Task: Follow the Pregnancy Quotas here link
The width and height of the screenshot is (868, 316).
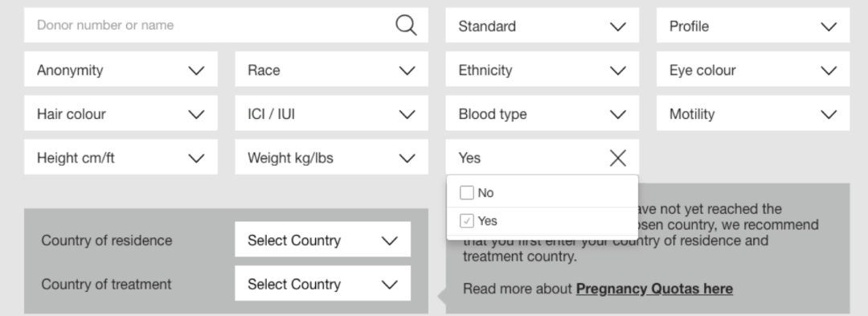Action: 654,289
